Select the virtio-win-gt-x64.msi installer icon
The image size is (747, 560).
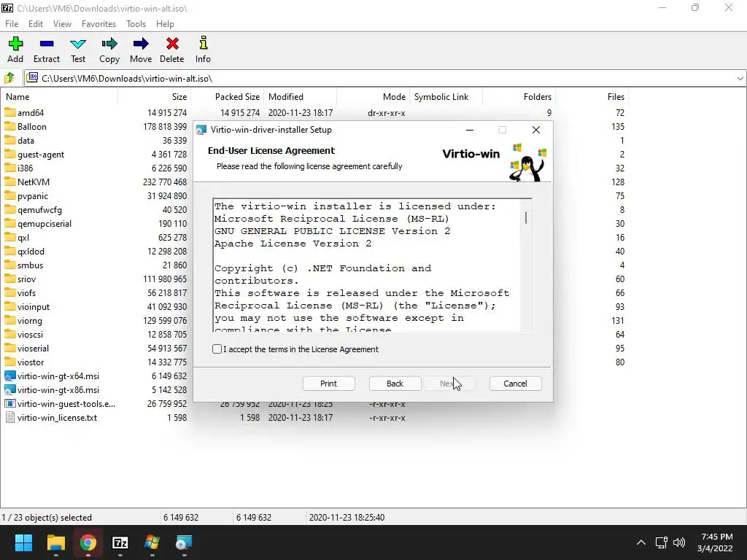click(x=10, y=376)
